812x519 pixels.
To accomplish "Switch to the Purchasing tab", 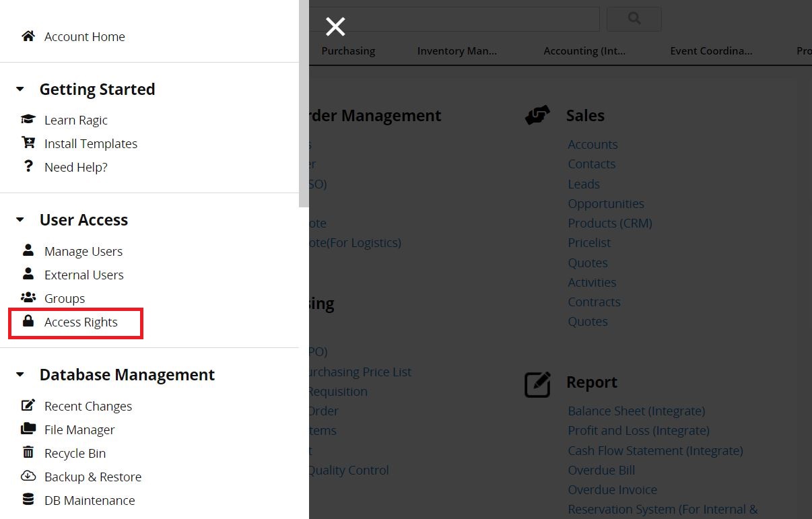I will point(348,51).
